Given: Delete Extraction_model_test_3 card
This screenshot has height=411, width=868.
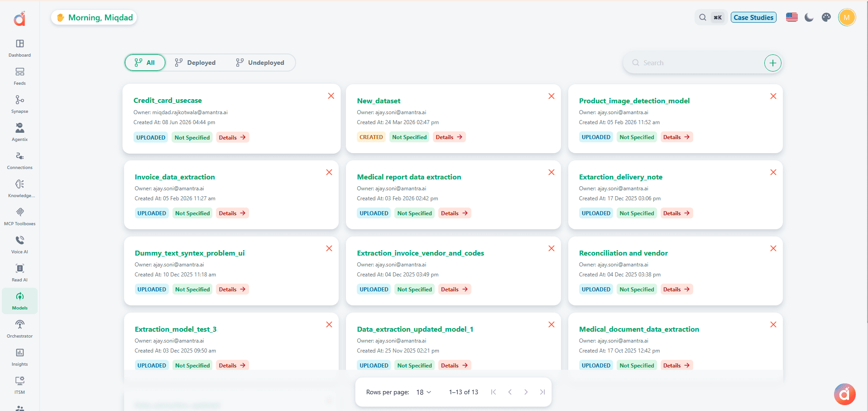Looking at the screenshot, I should pos(329,324).
